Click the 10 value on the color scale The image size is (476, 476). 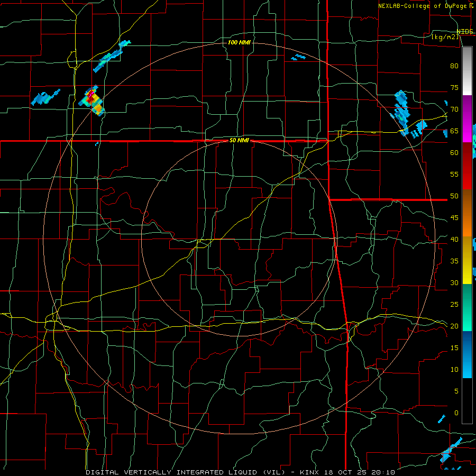coord(454,370)
